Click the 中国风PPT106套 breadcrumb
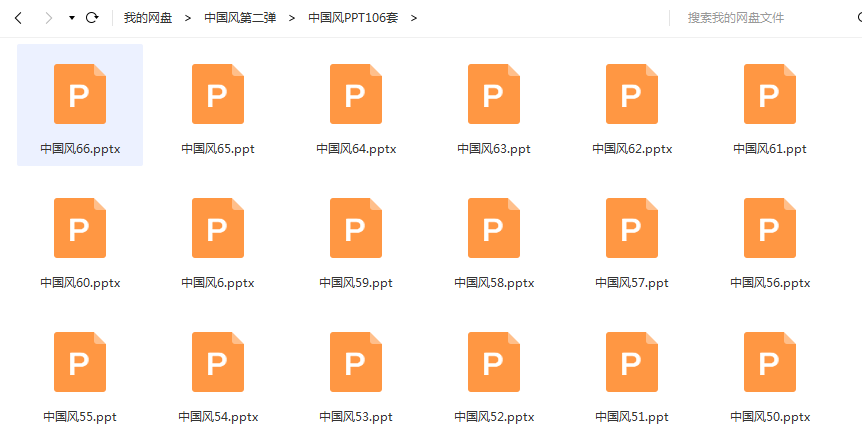 pos(353,18)
